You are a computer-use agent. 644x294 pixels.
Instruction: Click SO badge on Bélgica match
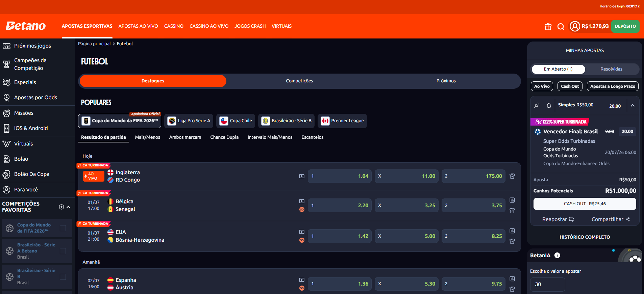(302, 210)
